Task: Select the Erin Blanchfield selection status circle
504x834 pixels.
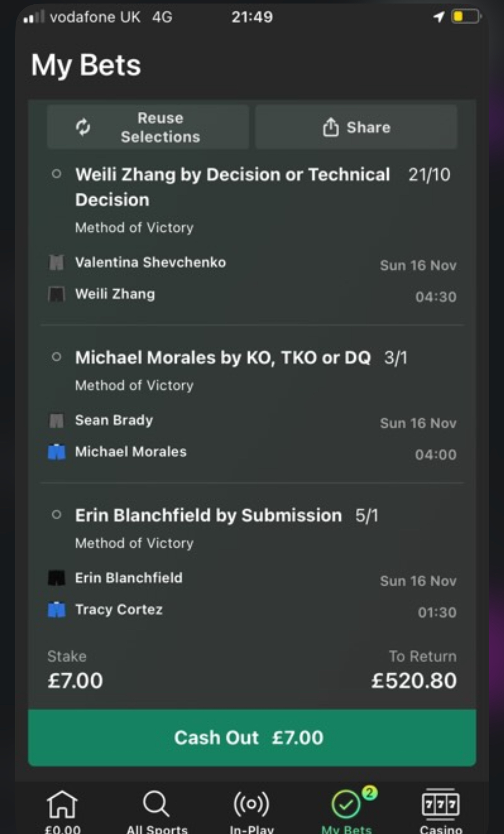Action: (x=57, y=514)
